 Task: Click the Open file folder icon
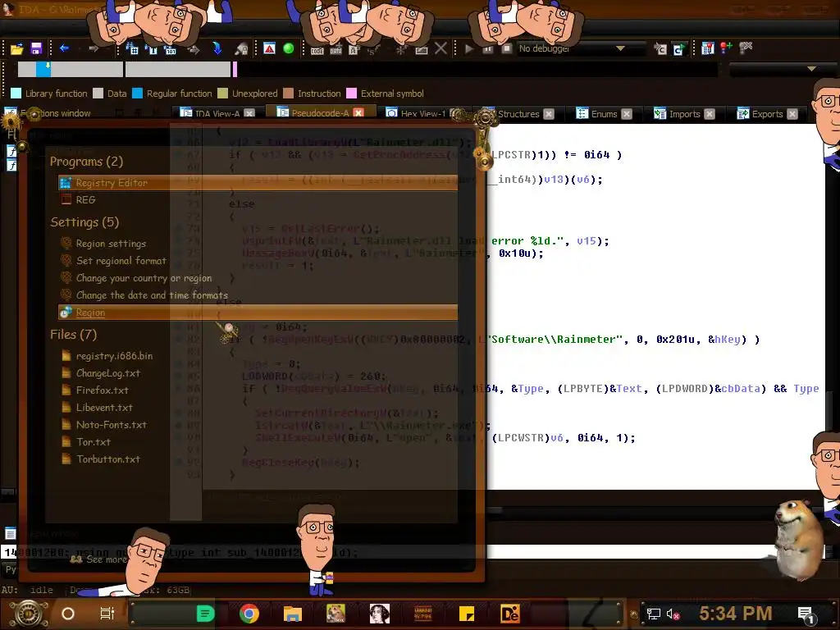(16, 48)
